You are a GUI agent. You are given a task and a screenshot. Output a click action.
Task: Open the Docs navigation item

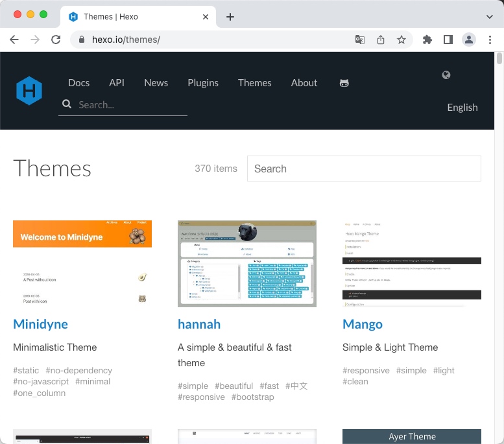click(78, 83)
